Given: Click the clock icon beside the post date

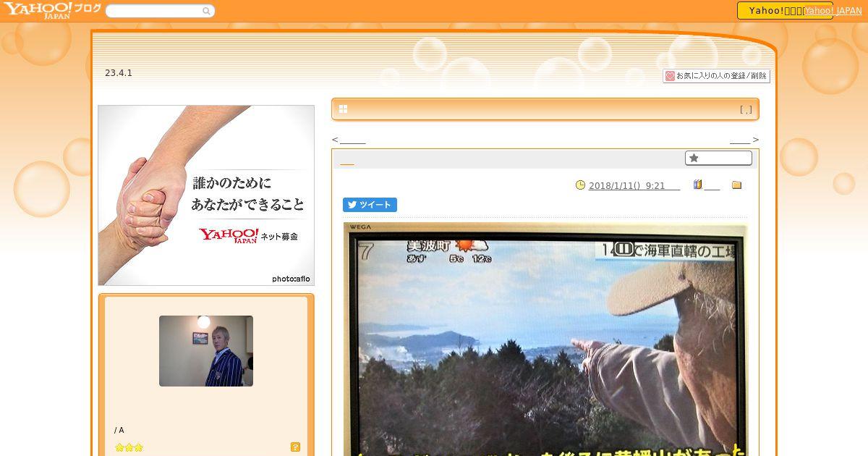Looking at the screenshot, I should pyautogui.click(x=580, y=185).
